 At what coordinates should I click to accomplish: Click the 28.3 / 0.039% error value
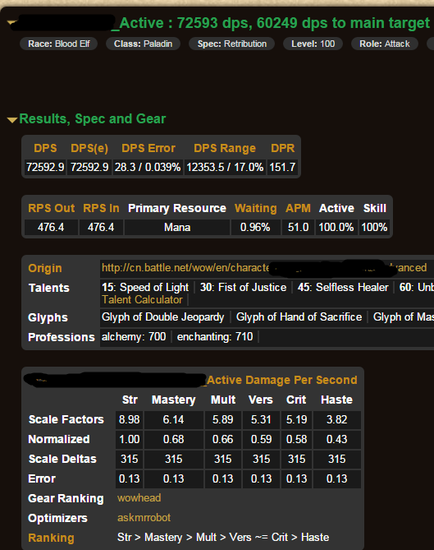pyautogui.click(x=148, y=167)
